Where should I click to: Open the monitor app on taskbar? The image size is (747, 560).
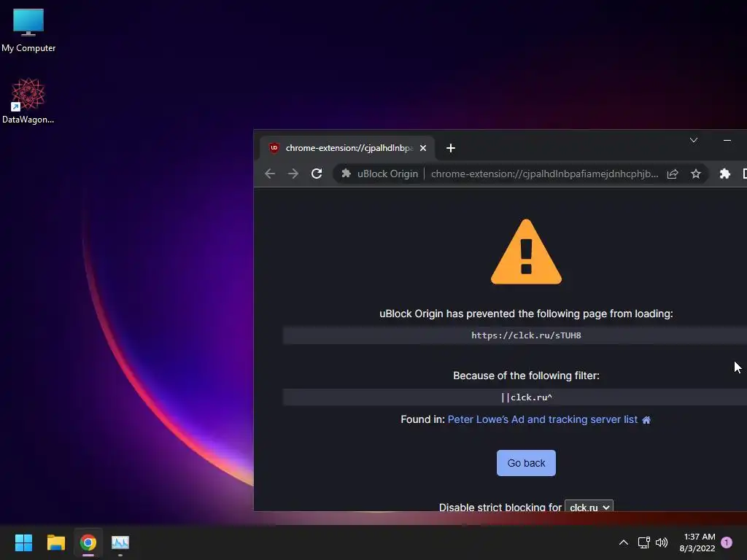120,542
